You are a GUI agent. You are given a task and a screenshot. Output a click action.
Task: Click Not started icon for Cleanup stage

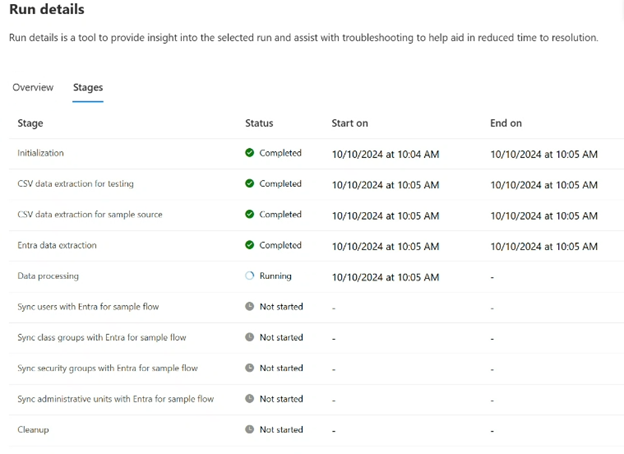click(250, 429)
